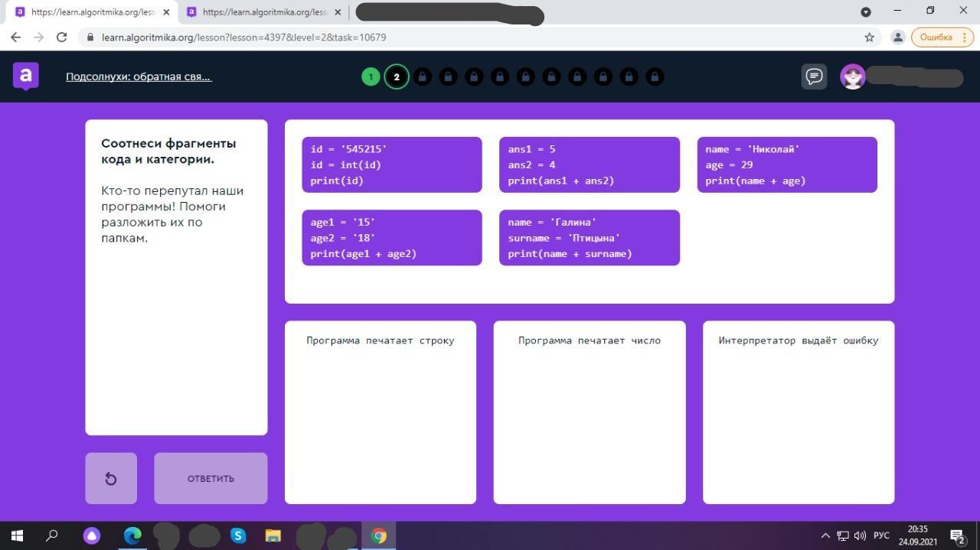The image size is (980, 550).
Task: Select completed task step 1
Action: pos(371,76)
